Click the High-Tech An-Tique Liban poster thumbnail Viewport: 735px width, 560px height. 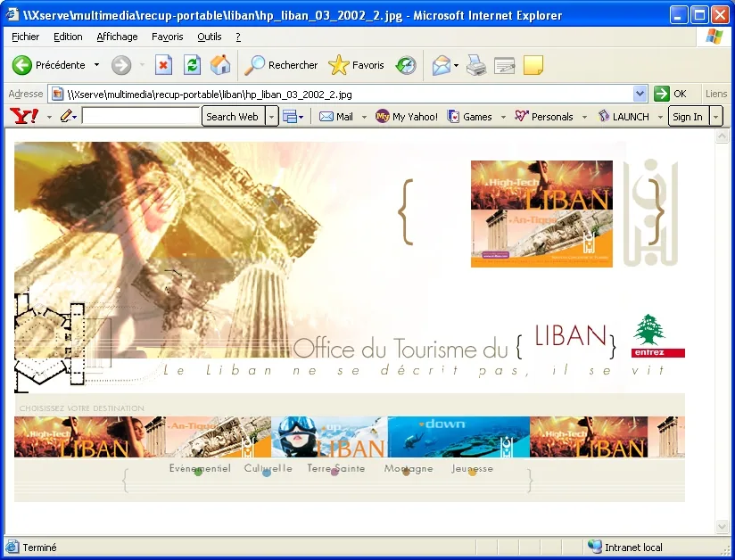(x=541, y=214)
